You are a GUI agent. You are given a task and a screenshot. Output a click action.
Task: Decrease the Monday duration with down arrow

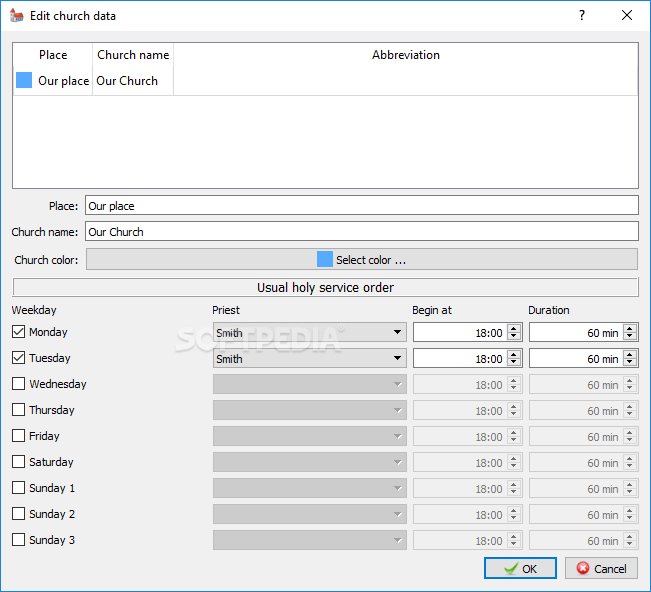(x=630, y=337)
